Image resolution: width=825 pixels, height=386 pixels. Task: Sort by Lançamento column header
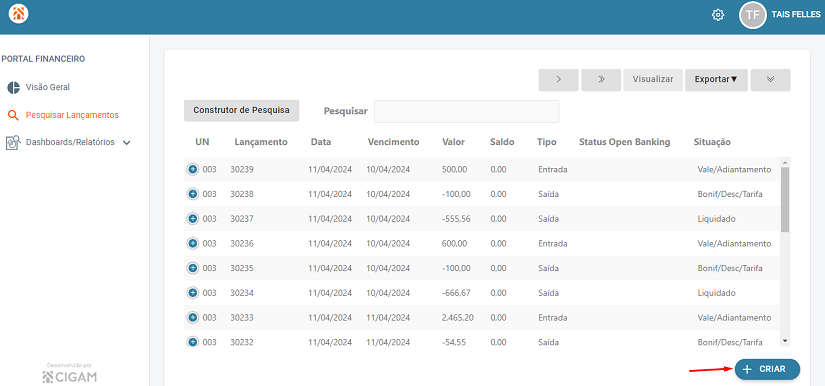(261, 142)
